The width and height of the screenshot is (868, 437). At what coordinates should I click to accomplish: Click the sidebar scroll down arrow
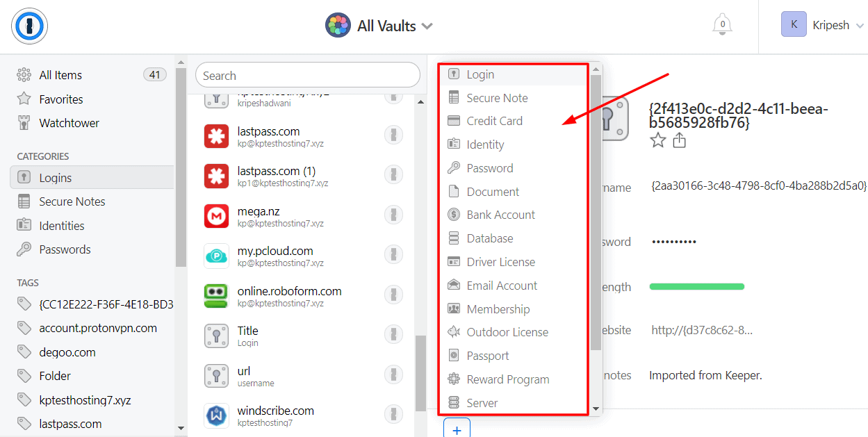pos(181,428)
